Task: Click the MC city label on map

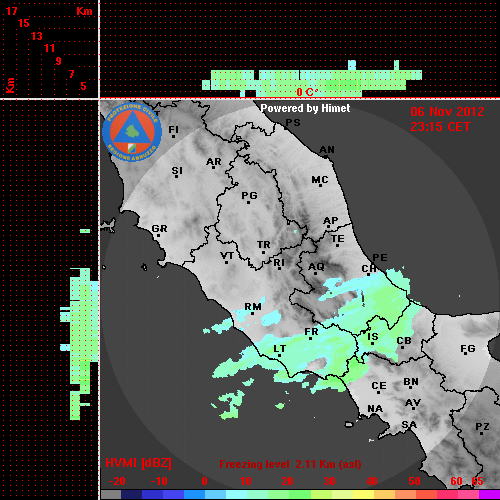Action: (320, 180)
